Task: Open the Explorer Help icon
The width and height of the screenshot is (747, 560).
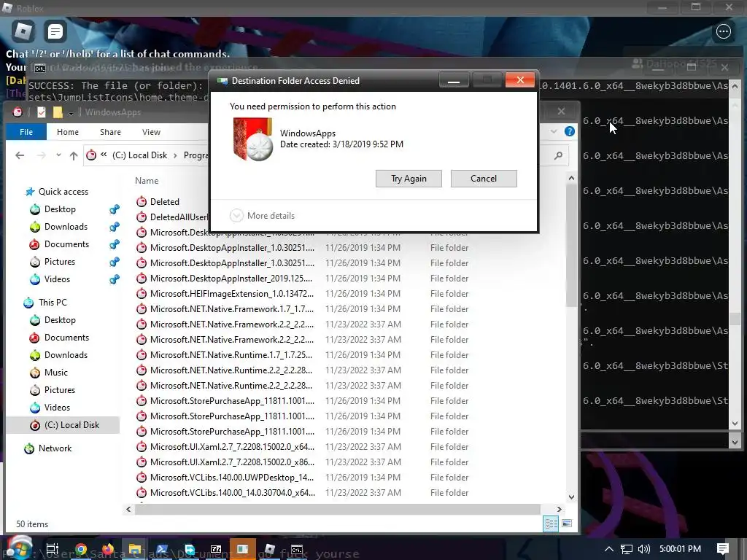Action: pyautogui.click(x=569, y=131)
